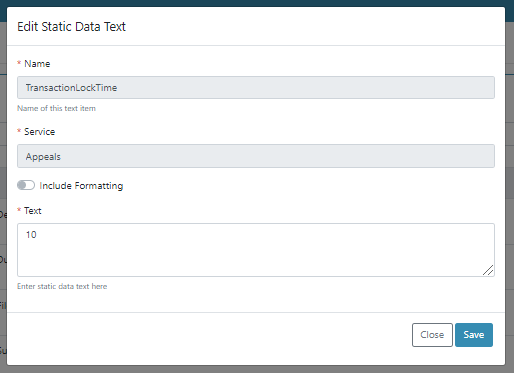
Task: Click the Save button
Action: (474, 335)
